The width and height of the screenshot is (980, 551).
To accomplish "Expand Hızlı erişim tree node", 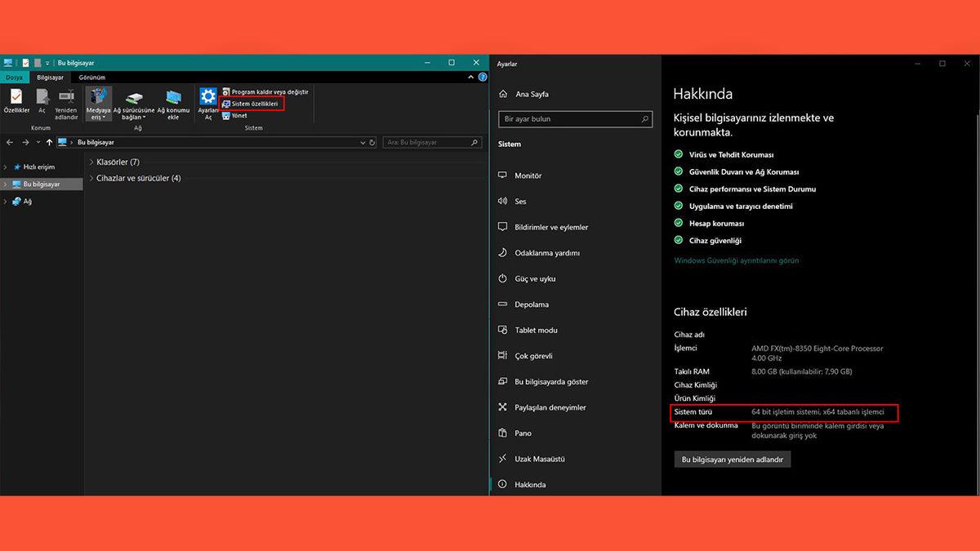I will pos(6,167).
